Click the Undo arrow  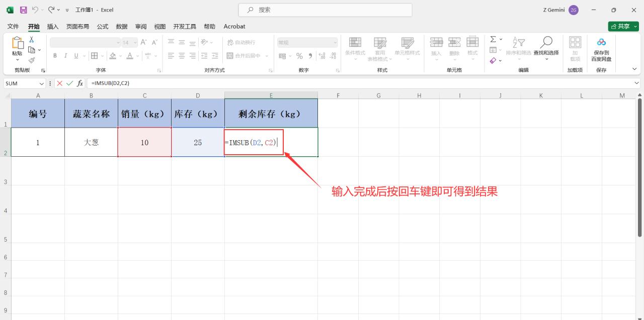point(35,10)
